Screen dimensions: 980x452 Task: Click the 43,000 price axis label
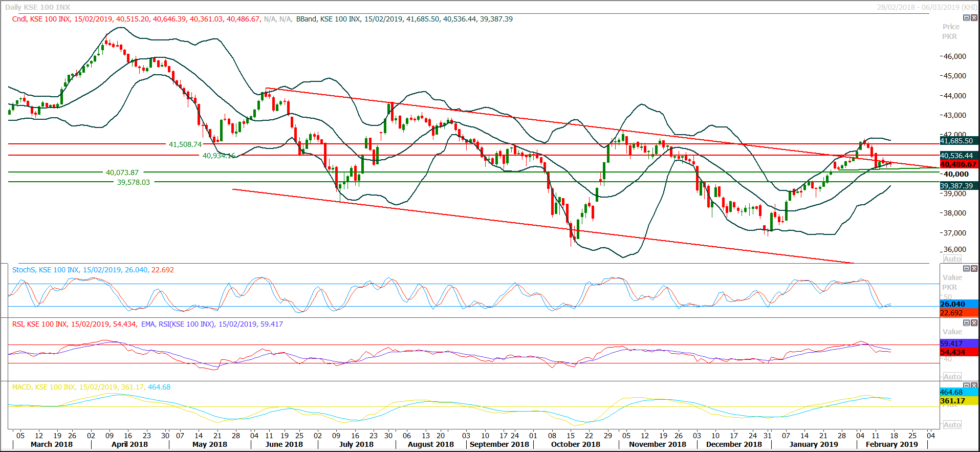955,115
